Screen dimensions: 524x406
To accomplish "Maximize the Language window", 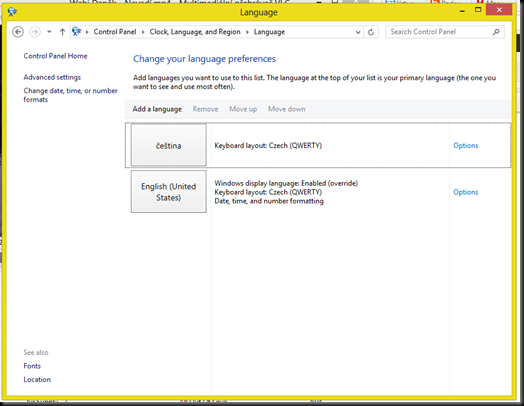I will pyautogui.click(x=478, y=10).
